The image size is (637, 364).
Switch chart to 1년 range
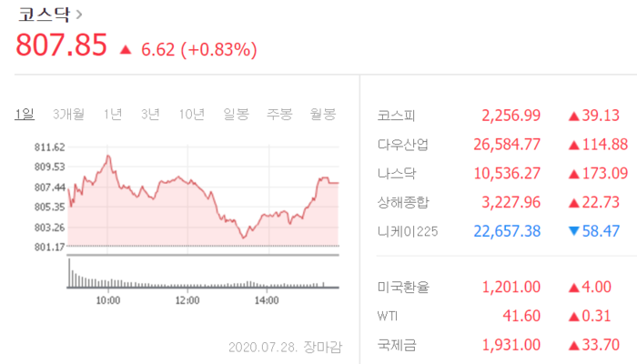[x=113, y=114]
